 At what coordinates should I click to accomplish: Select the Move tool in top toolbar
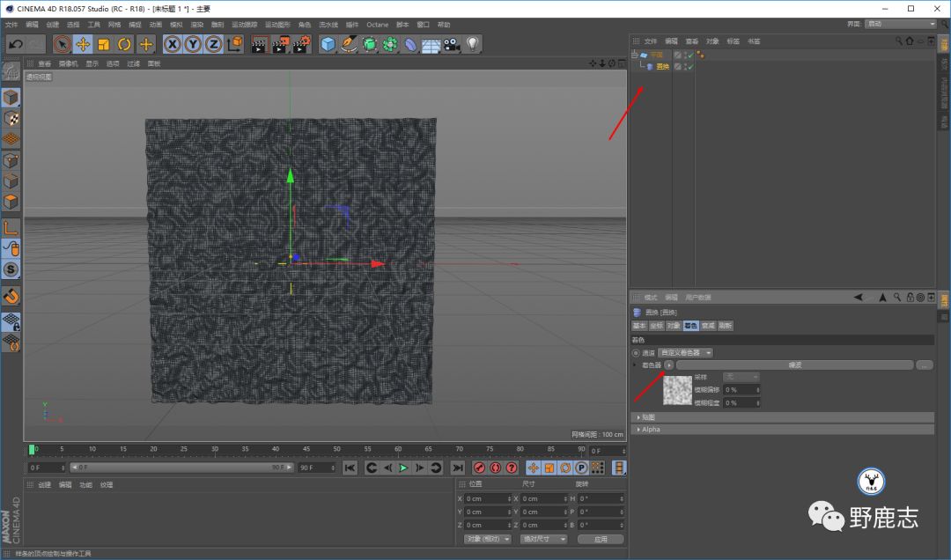click(x=83, y=44)
